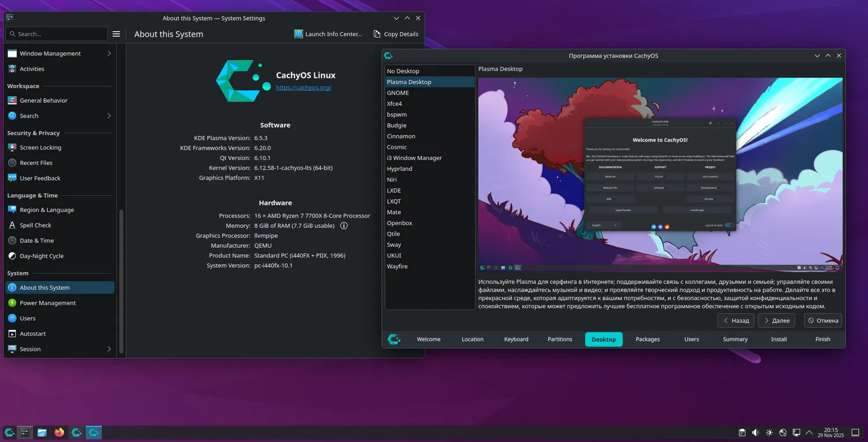Select Hyprland in the desktop list

pyautogui.click(x=430, y=169)
